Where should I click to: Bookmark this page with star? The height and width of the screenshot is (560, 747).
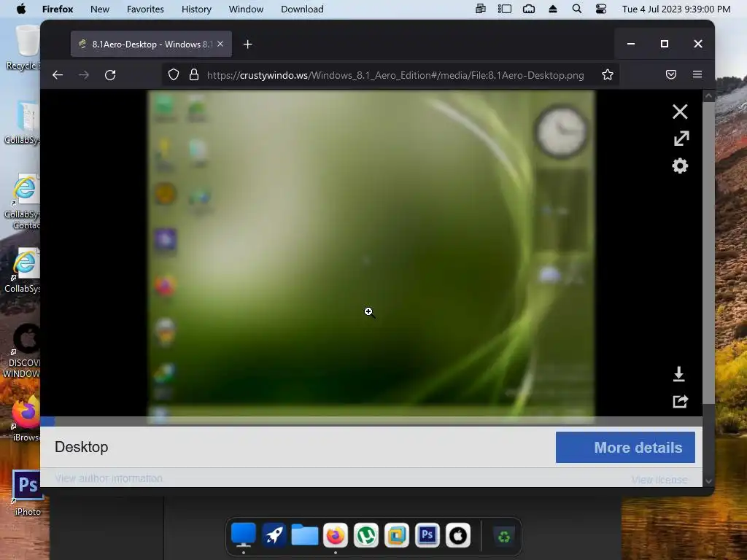pos(608,75)
